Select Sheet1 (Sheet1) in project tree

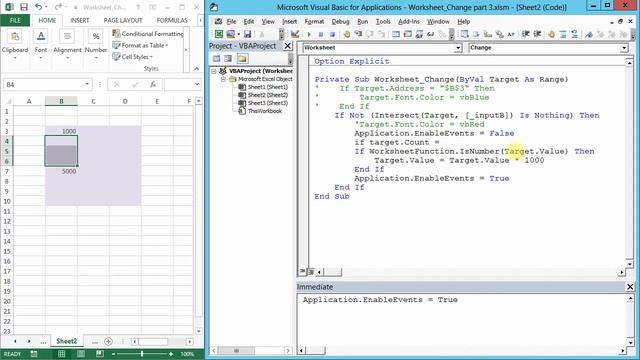coord(268,87)
